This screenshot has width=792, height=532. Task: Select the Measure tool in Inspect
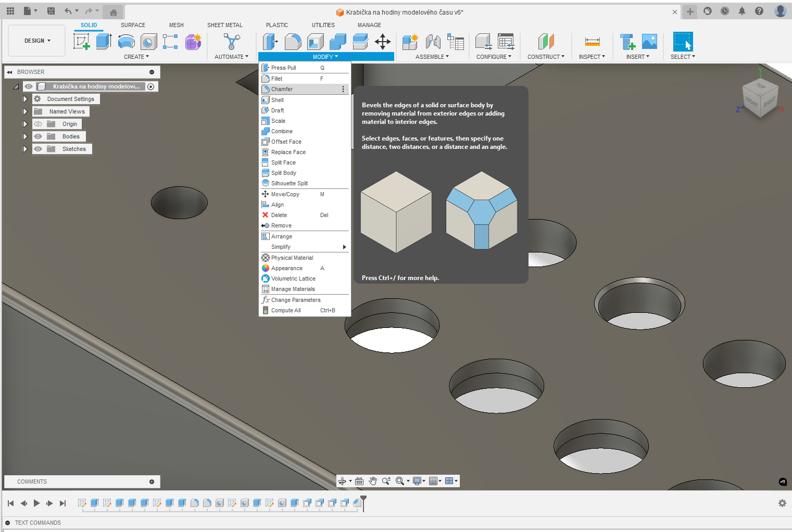(592, 42)
